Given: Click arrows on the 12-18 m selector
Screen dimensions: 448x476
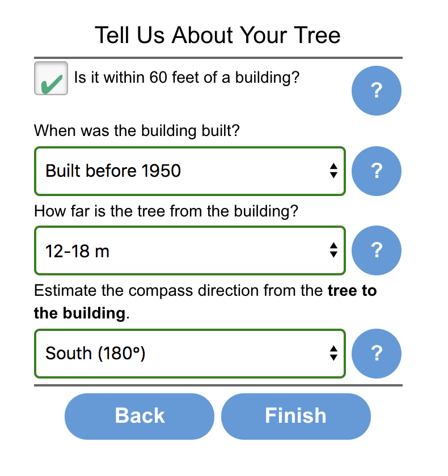Looking at the screenshot, I should pyautogui.click(x=333, y=250).
